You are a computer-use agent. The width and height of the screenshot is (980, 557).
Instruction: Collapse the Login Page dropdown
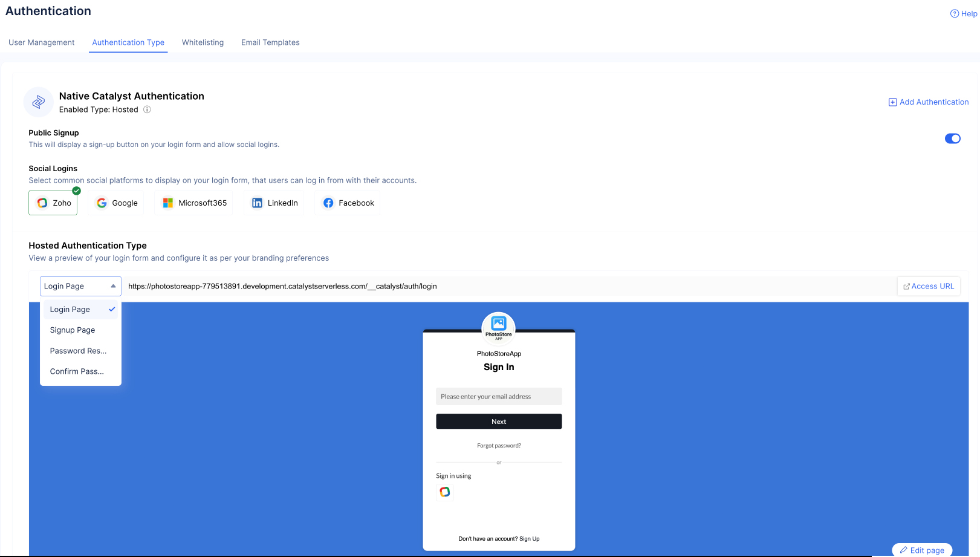pos(80,286)
